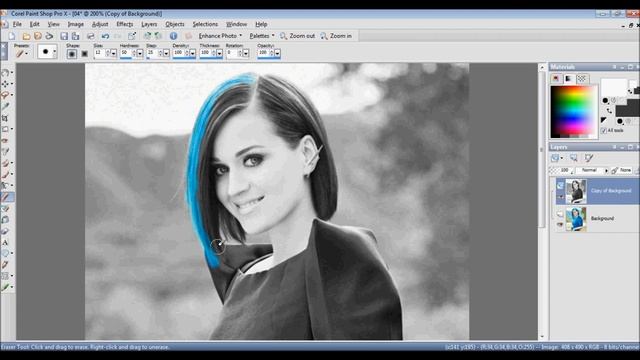The height and width of the screenshot is (360, 640).
Task: Choose square brush shape
Action: click(84, 53)
